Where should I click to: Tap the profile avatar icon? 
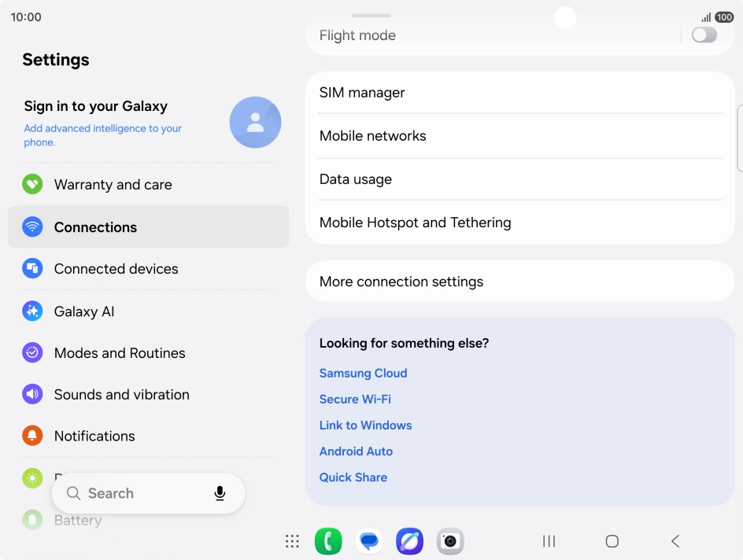pyautogui.click(x=255, y=122)
